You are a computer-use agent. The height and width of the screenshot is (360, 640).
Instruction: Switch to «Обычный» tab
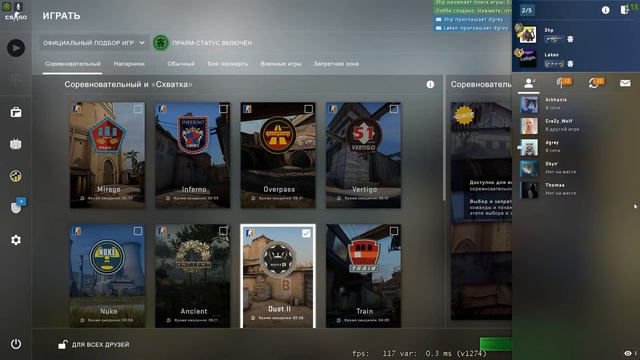click(x=181, y=64)
